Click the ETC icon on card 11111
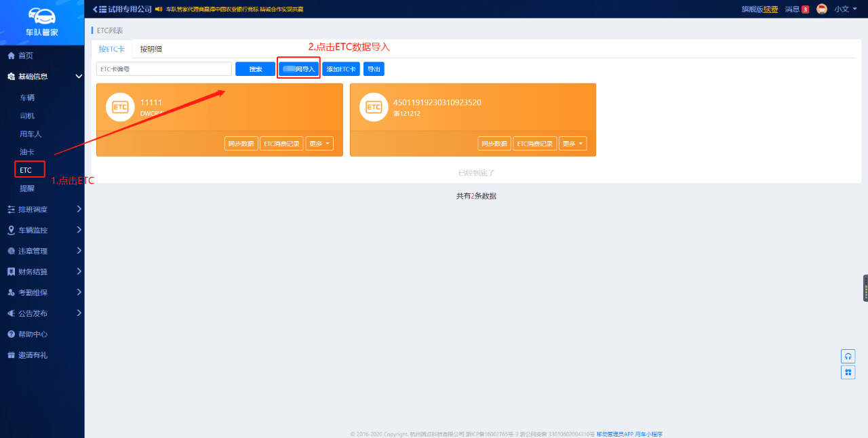Image resolution: width=868 pixels, height=438 pixels. point(120,107)
